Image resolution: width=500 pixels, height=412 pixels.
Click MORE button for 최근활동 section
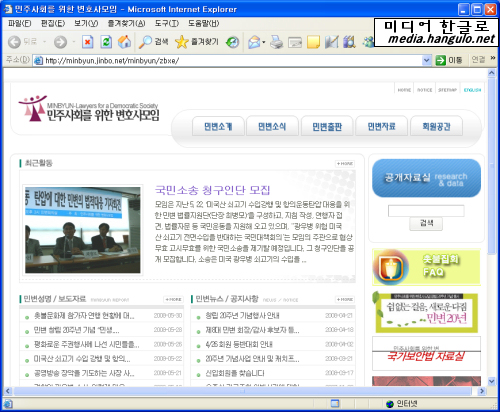click(345, 164)
